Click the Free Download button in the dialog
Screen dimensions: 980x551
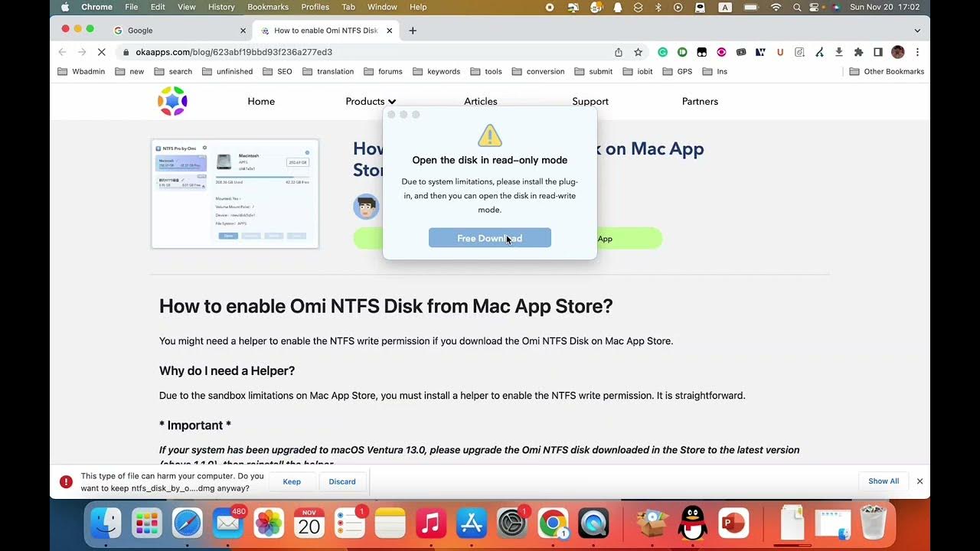tap(490, 238)
